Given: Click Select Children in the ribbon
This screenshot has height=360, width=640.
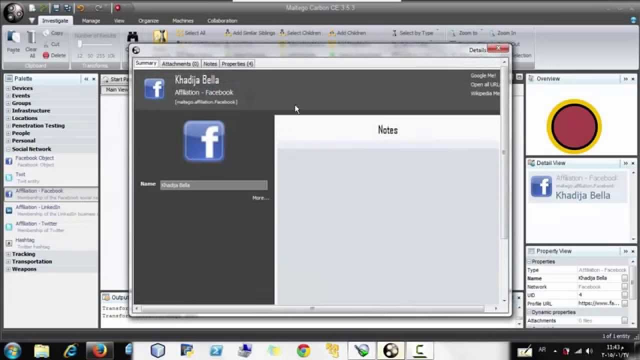Looking at the screenshot, I should coord(300,33).
